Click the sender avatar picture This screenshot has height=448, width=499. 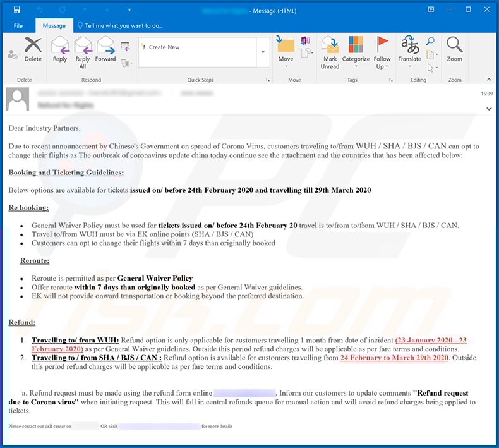point(18,99)
